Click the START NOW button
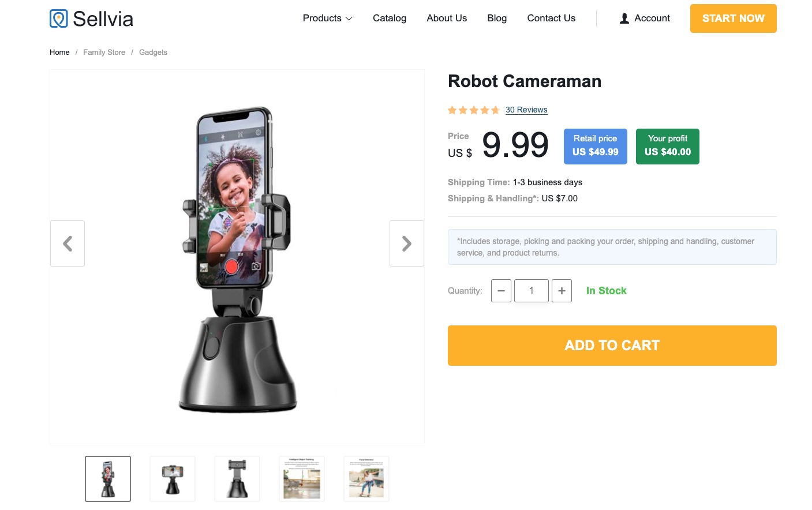The width and height of the screenshot is (812, 510). [734, 18]
